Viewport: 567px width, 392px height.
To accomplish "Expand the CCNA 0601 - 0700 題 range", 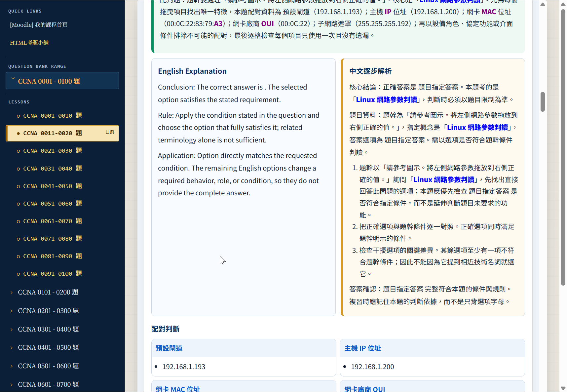I will 48,384.
